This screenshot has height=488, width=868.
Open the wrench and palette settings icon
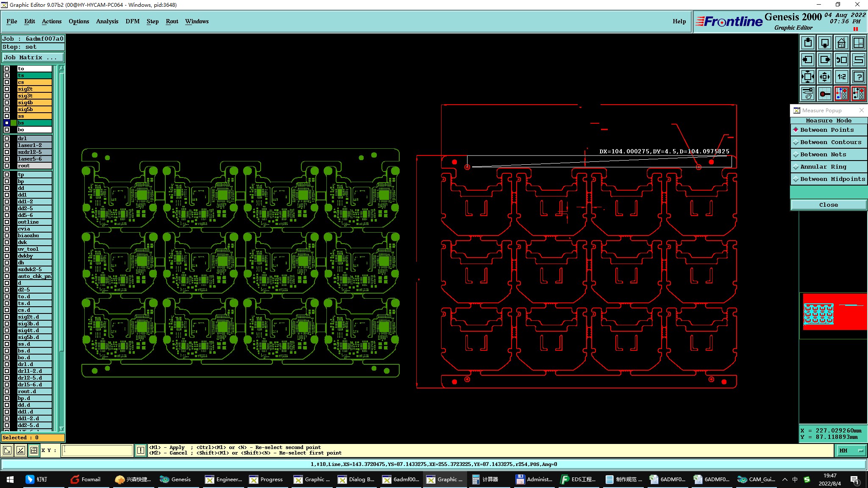[808, 94]
